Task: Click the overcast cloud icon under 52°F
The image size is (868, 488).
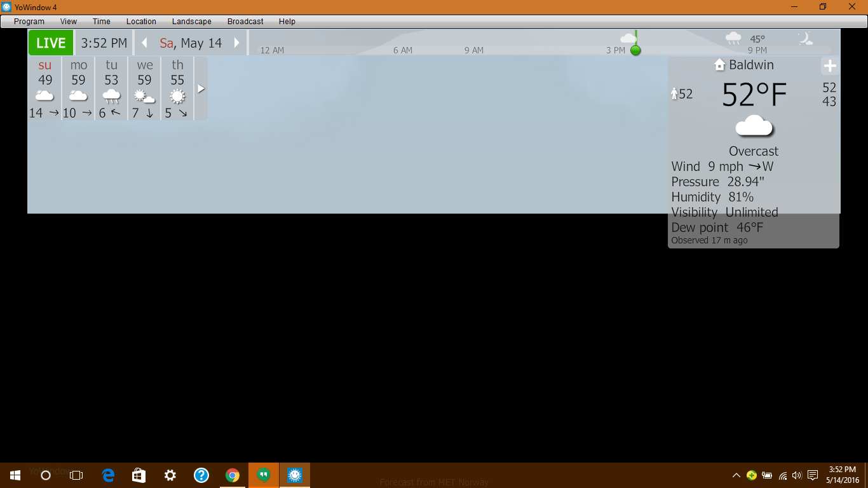Action: click(754, 126)
